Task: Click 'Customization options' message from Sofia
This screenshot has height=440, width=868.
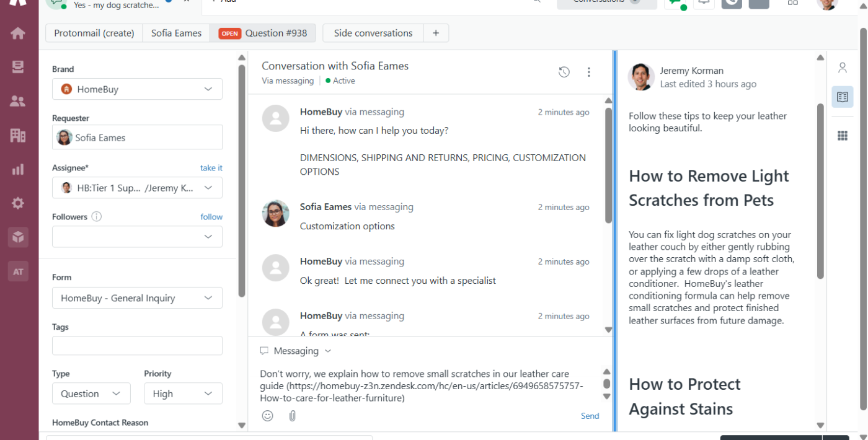Action: pyautogui.click(x=347, y=226)
